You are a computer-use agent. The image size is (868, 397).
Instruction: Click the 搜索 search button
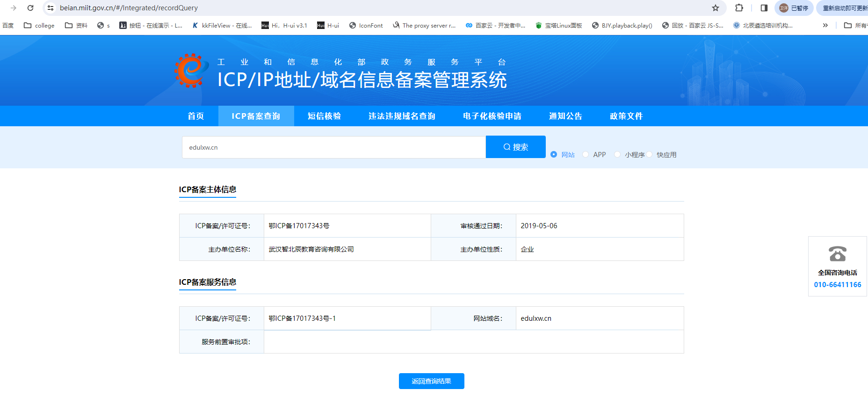pyautogui.click(x=516, y=147)
